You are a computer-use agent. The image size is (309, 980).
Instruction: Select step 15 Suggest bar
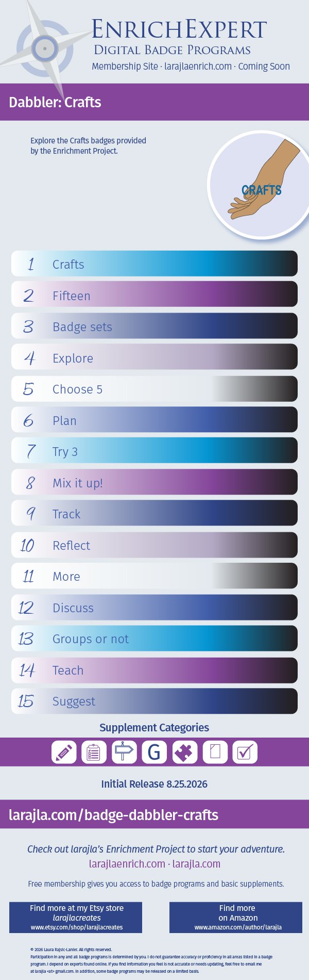(154, 701)
